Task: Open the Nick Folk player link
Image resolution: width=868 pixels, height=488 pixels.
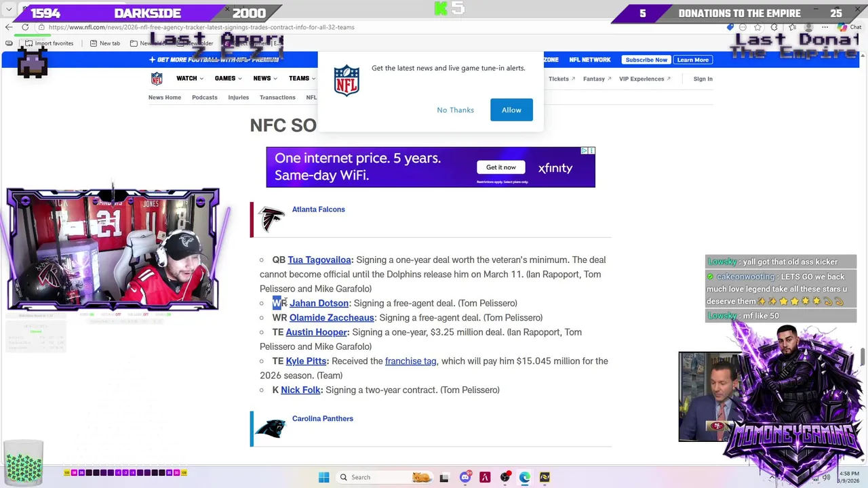Action: point(300,390)
